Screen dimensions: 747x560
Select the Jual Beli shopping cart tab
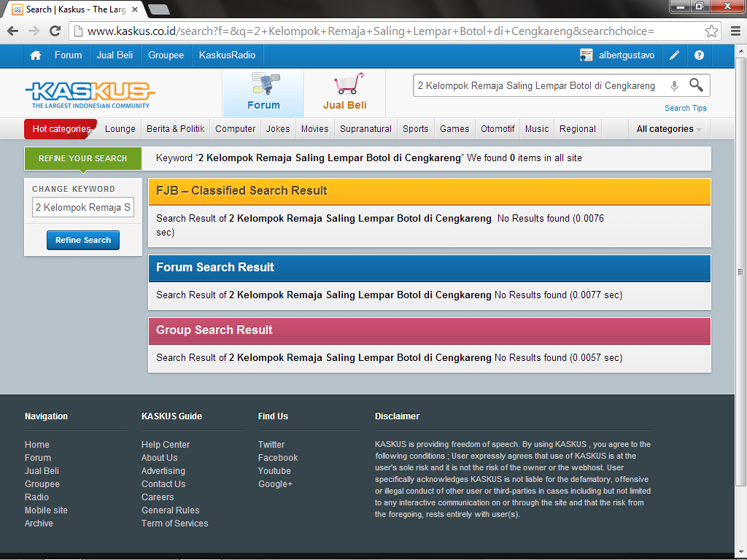tap(345, 93)
